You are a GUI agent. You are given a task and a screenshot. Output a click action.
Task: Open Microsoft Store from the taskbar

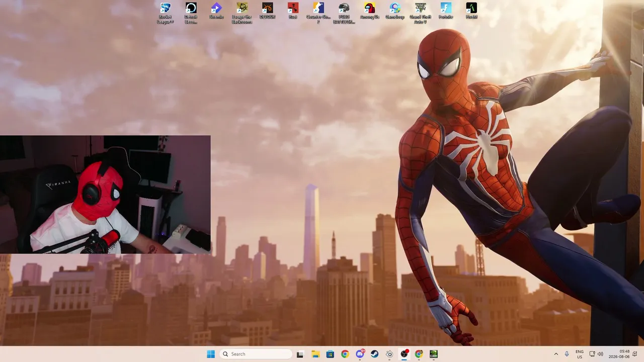(x=330, y=354)
